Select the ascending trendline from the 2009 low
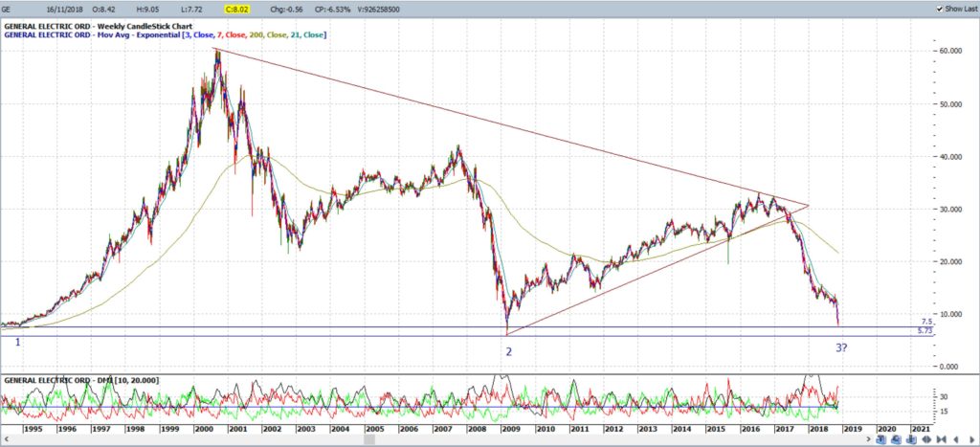 pos(657,270)
